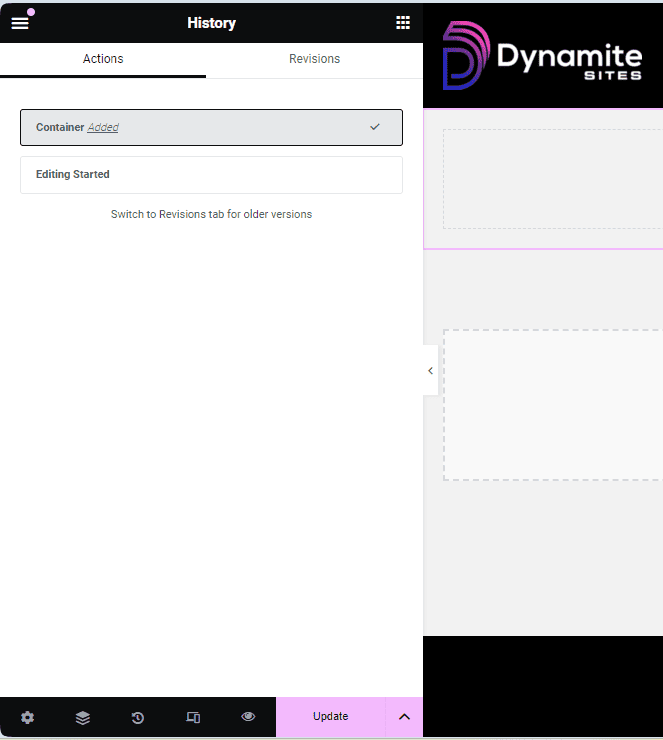Screen dimensions: 663x740
Task: Toggle the Preview Changes eye icon
Action: pos(248,717)
